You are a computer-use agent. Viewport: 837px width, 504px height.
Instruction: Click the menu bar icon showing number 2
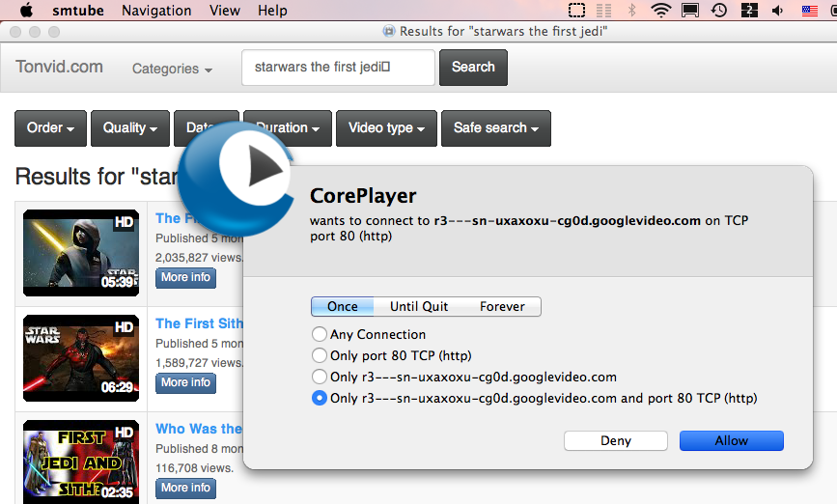coord(749,11)
